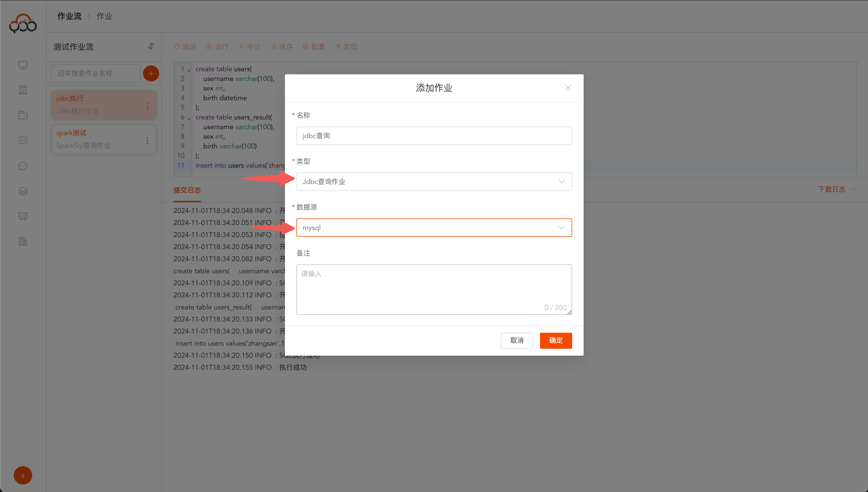868x492 pixels.
Task: Open the monitor icon in sidebar
Action: click(x=23, y=65)
